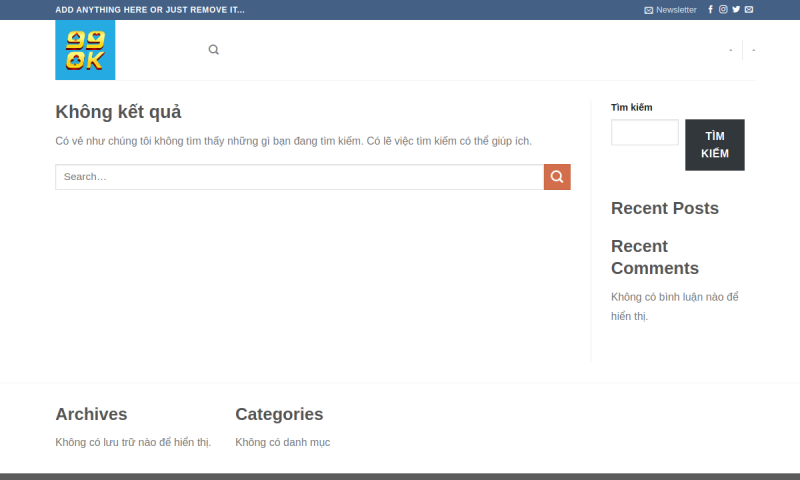Click the Archives footer heading
The width and height of the screenshot is (800, 480).
tap(91, 414)
